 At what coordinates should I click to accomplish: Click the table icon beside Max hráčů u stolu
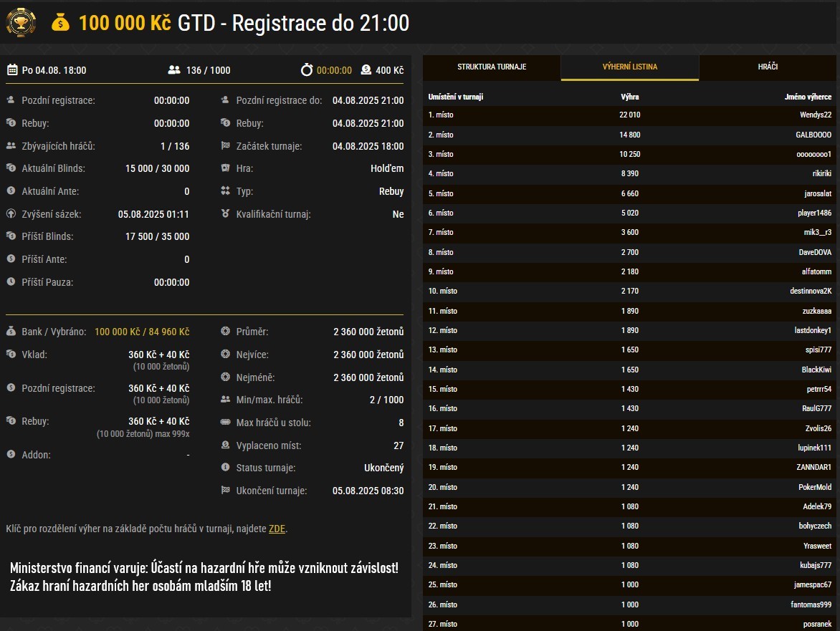point(226,423)
